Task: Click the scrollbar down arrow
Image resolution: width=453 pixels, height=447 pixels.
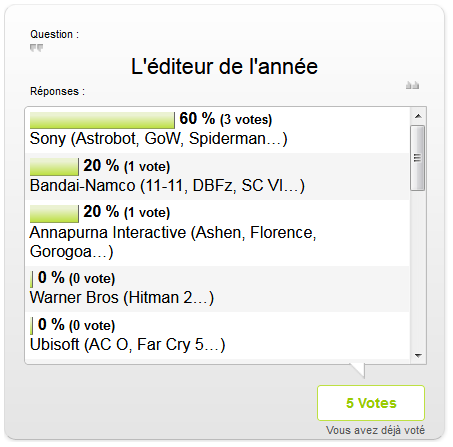Action: (418, 355)
